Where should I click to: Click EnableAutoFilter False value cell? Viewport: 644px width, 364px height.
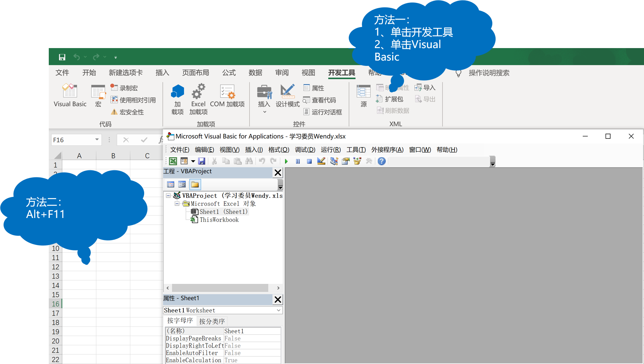click(252, 353)
